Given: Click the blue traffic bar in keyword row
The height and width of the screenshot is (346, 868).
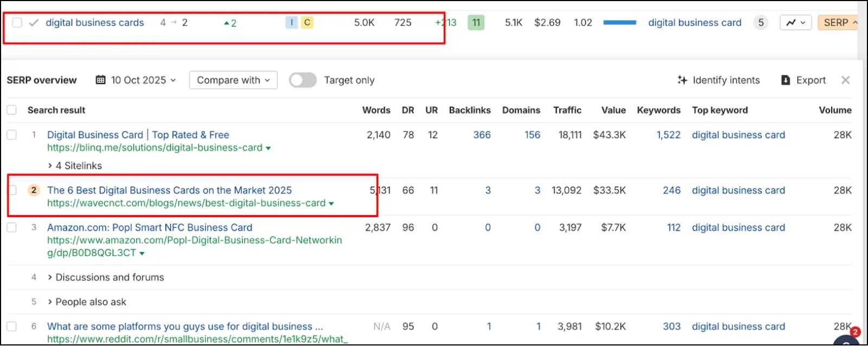Looking at the screenshot, I should tap(620, 23).
